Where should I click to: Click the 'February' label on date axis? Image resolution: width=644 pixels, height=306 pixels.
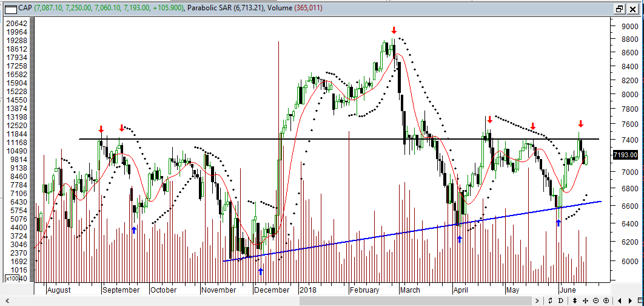[x=364, y=290]
